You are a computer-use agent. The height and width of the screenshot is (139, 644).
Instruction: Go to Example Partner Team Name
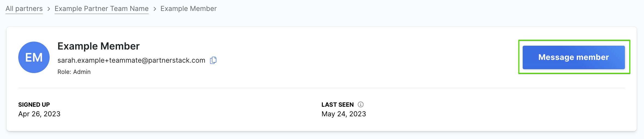click(101, 9)
